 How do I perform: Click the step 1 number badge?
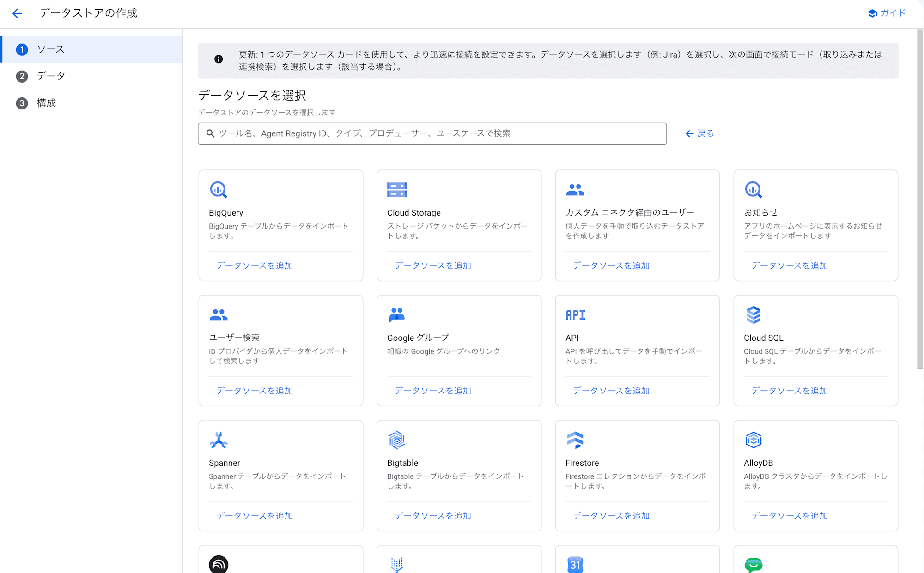click(x=22, y=49)
